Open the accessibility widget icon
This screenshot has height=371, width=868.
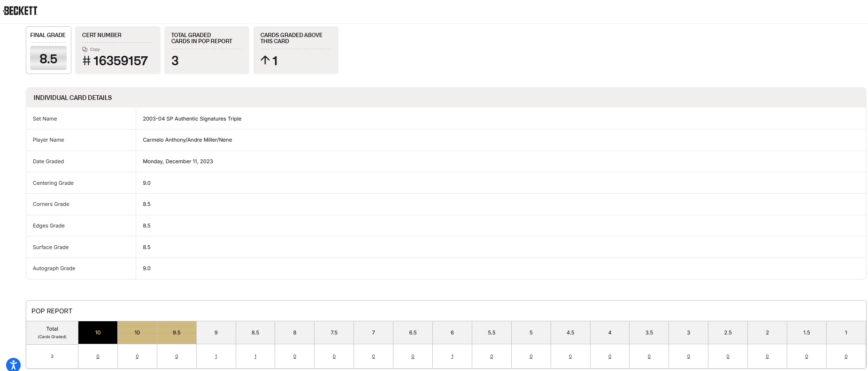13,364
